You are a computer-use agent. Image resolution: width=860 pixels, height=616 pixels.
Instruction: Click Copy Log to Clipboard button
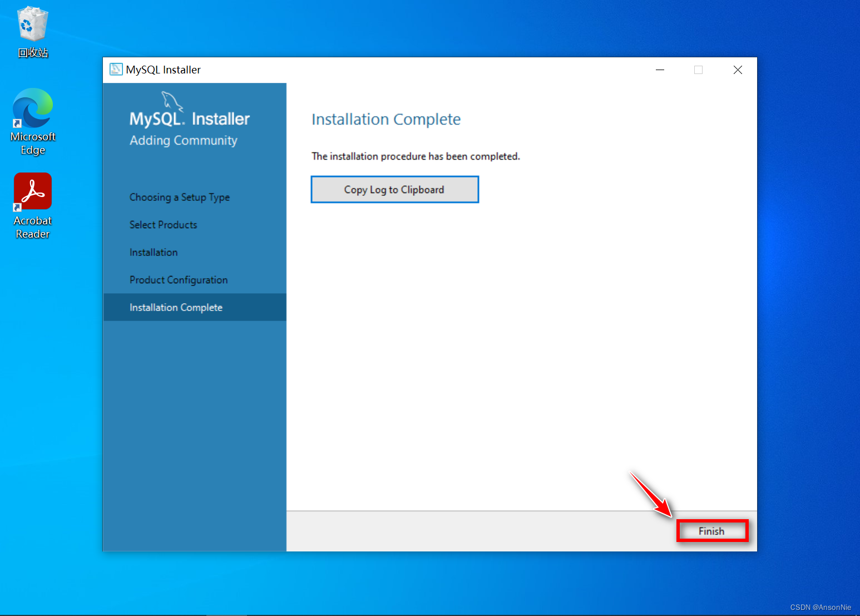394,190
